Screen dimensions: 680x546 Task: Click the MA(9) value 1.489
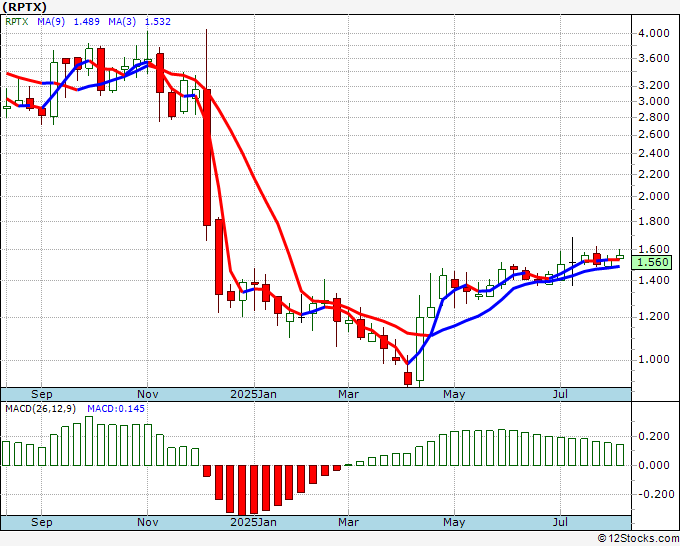pos(86,22)
